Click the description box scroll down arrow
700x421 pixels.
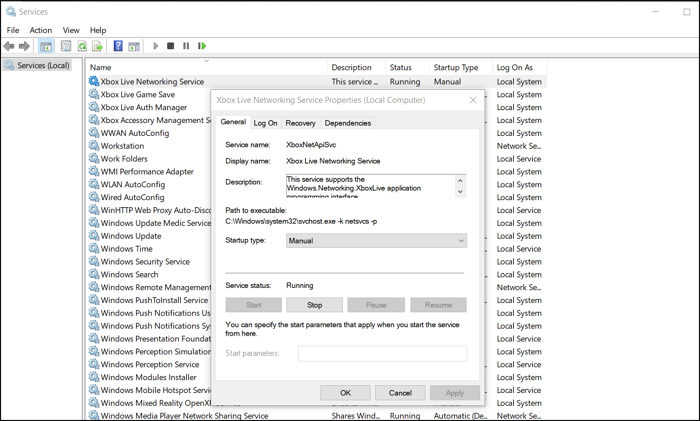(460, 192)
